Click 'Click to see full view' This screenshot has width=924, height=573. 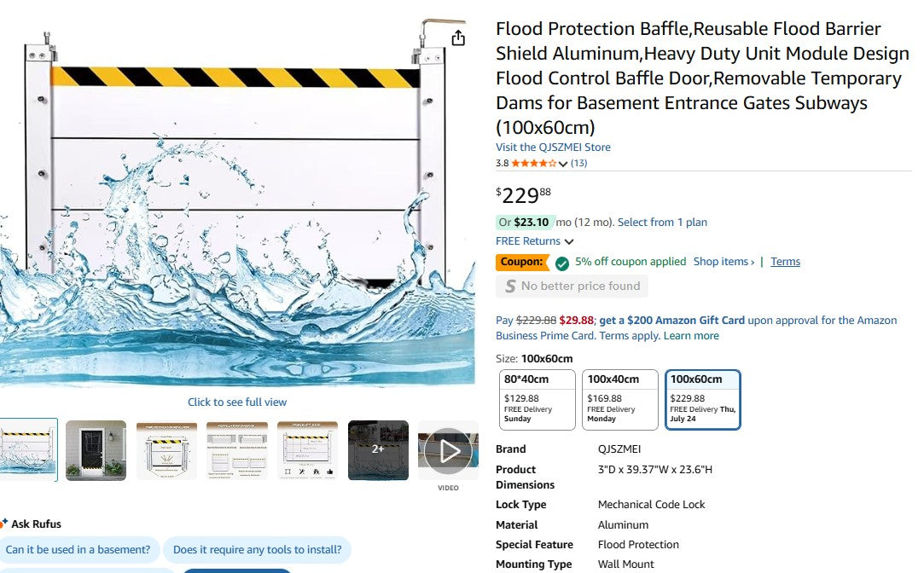pyautogui.click(x=238, y=402)
